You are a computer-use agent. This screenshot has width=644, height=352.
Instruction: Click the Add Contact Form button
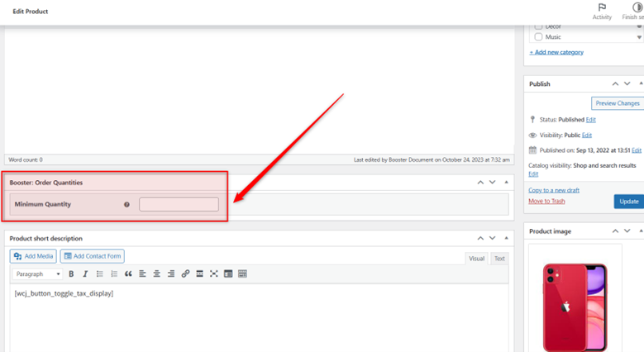click(93, 256)
